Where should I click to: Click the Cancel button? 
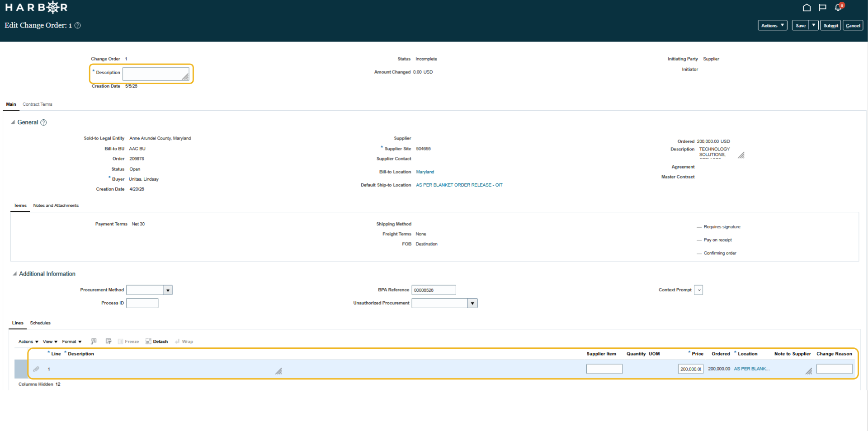853,26
